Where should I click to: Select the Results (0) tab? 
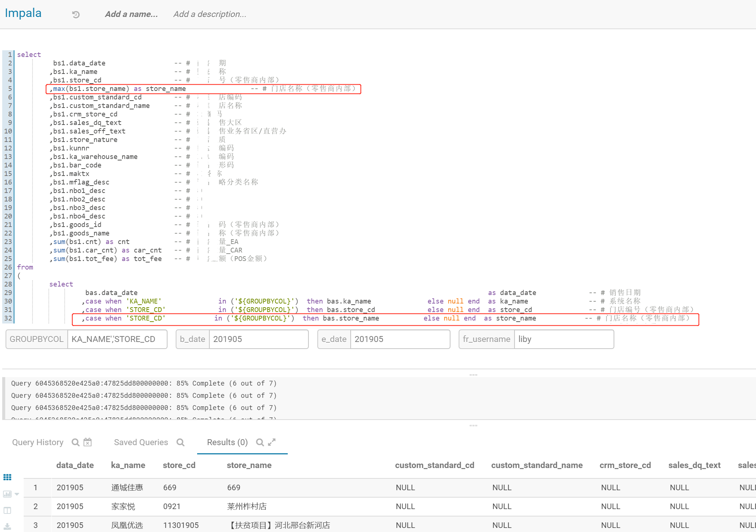(x=227, y=442)
